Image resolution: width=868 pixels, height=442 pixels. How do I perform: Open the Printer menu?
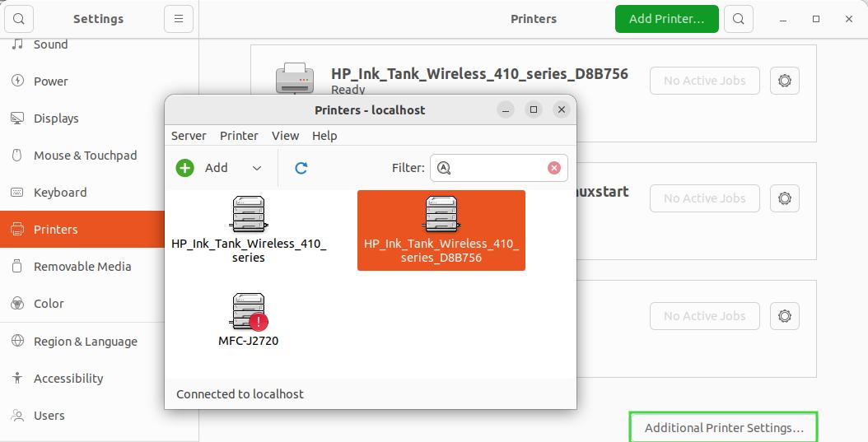[x=239, y=136]
